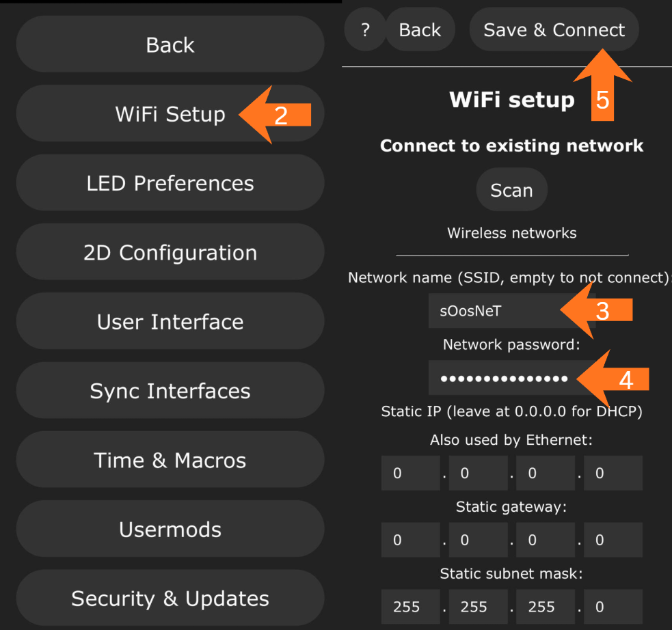Viewport: 672px width, 630px height.
Task: Open the Time & Macros settings
Action: coord(170,461)
